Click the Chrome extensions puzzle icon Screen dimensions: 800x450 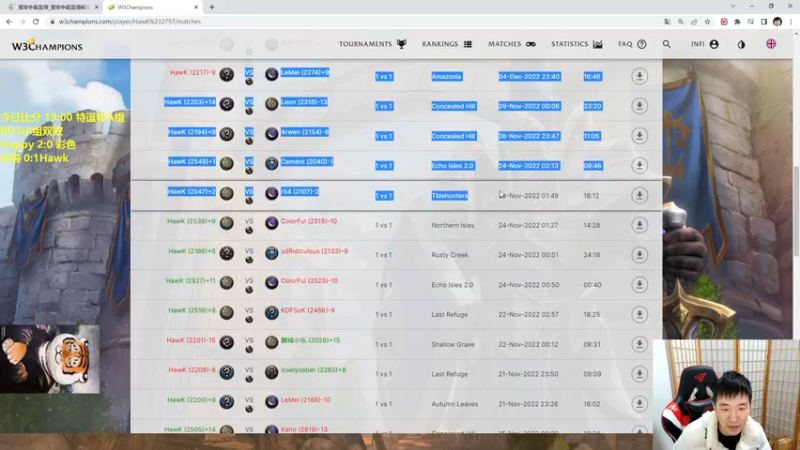pyautogui.click(x=737, y=21)
